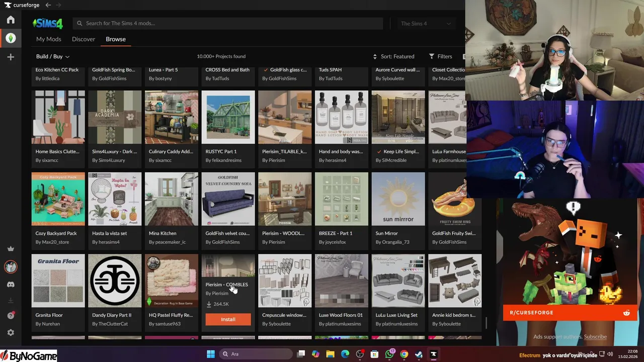Click the sort arrows icon beside Sort: Featured

[x=375, y=56]
